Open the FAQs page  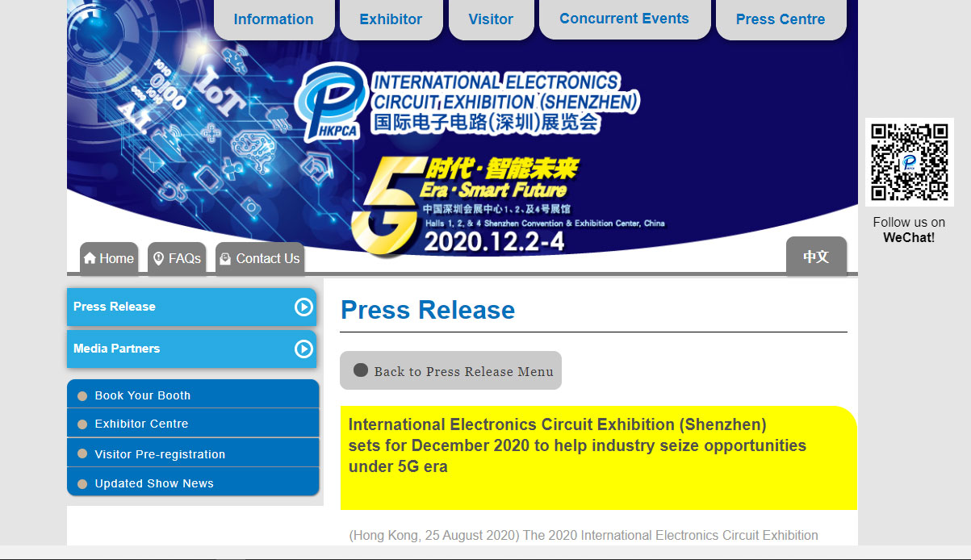click(x=177, y=258)
